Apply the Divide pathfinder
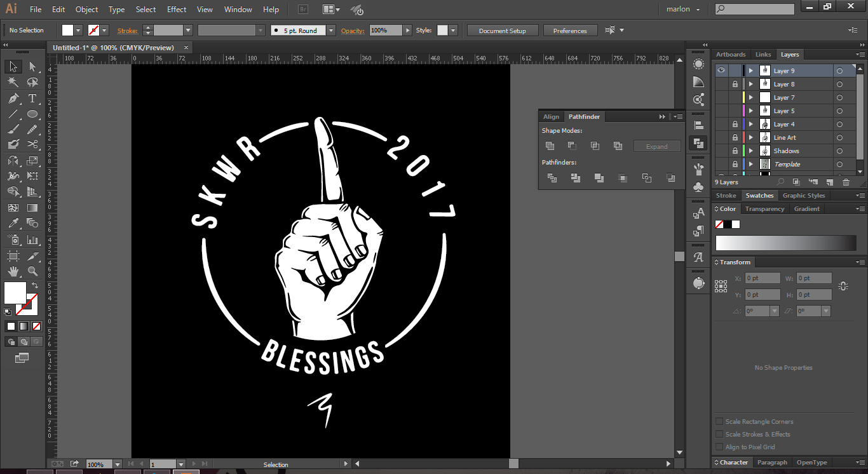Viewport: 868px width, 474px height. [552, 178]
